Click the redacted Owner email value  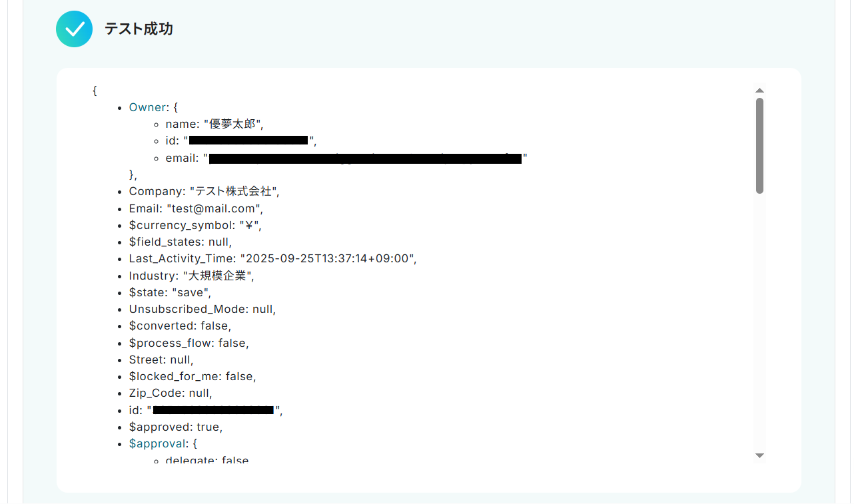tap(365, 158)
